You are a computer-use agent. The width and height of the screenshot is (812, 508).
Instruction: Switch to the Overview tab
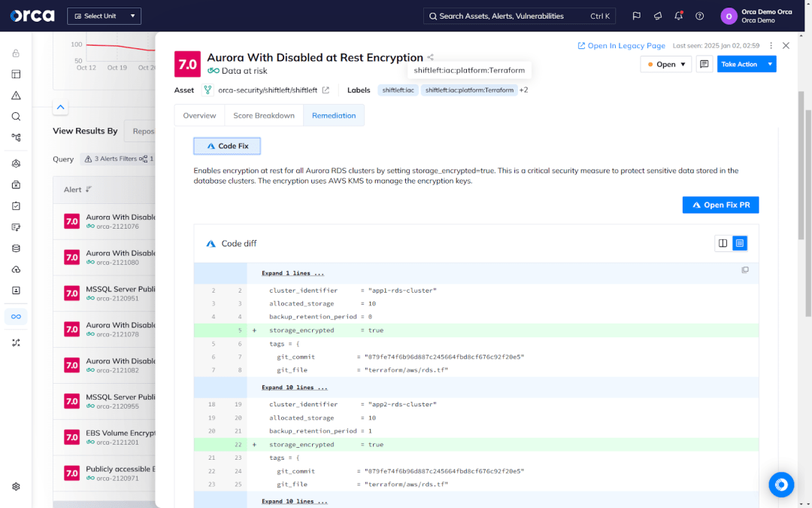pos(199,116)
